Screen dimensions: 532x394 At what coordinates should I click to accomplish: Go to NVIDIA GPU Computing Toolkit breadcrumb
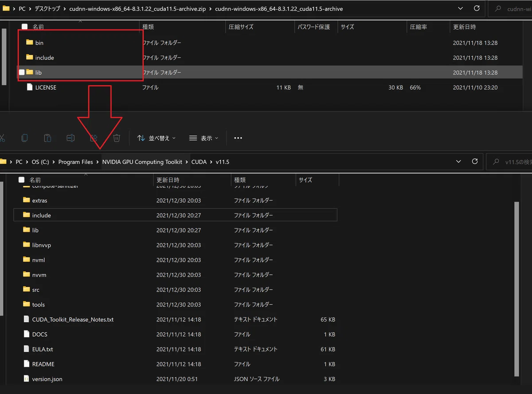coord(142,162)
